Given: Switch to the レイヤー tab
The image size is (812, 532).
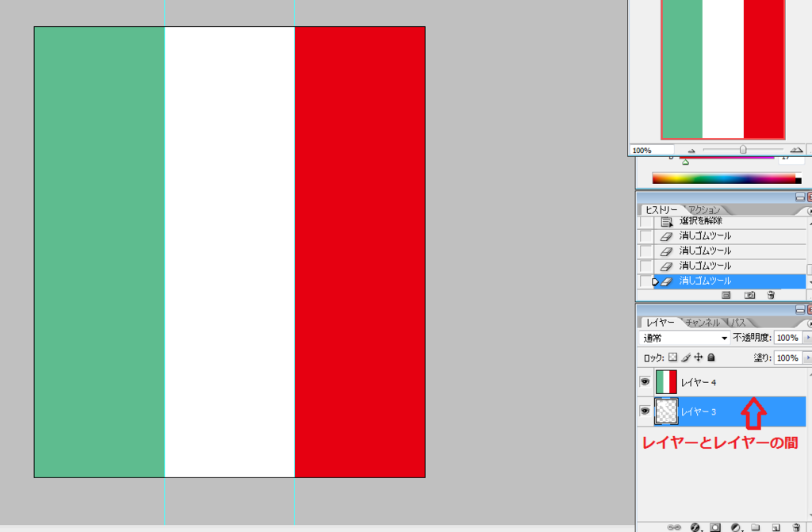Looking at the screenshot, I should coord(660,322).
